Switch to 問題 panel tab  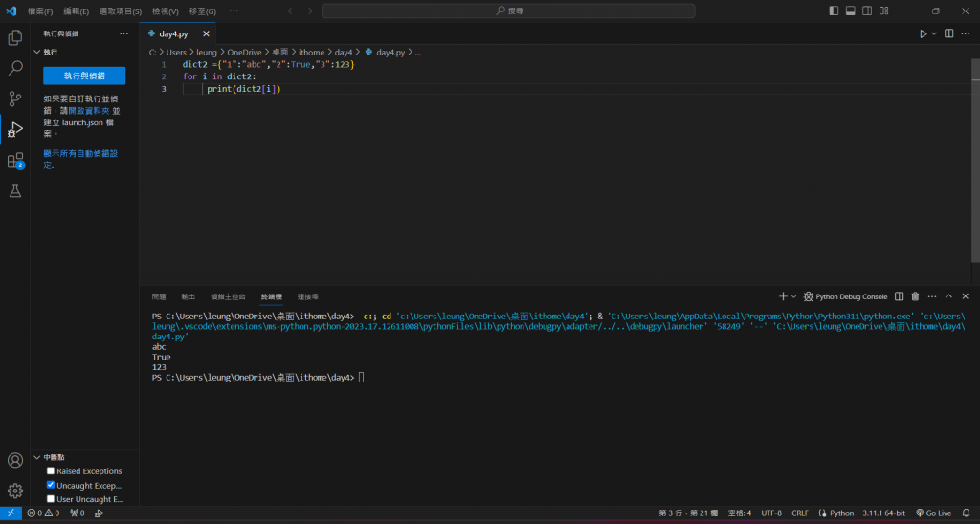(x=159, y=296)
